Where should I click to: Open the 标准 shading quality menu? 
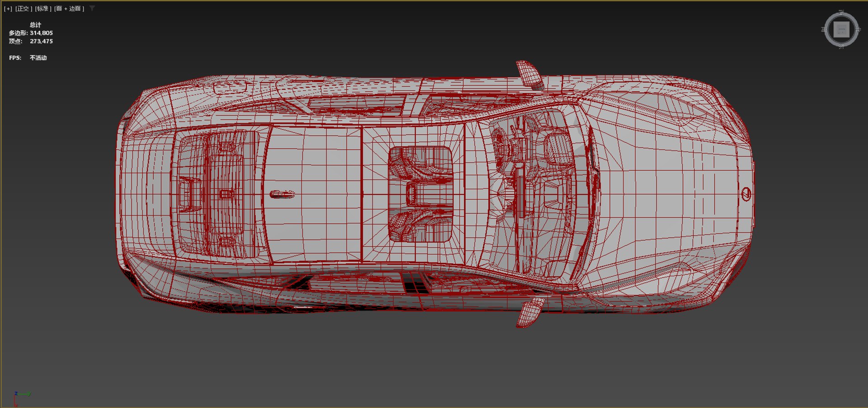(x=43, y=9)
